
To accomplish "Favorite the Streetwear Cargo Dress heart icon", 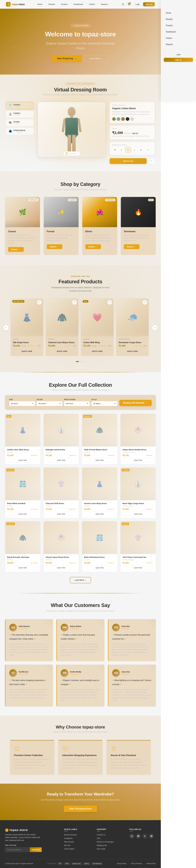I will coord(145,302).
